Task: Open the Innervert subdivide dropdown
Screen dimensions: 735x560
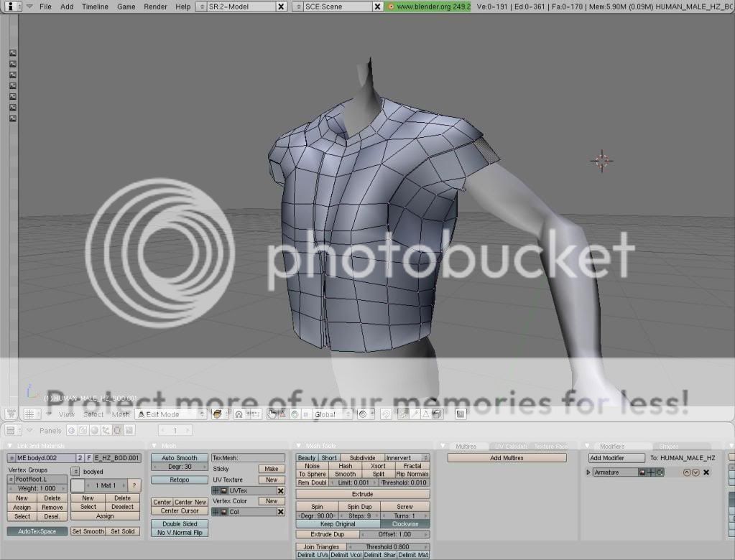Action: pos(407,458)
